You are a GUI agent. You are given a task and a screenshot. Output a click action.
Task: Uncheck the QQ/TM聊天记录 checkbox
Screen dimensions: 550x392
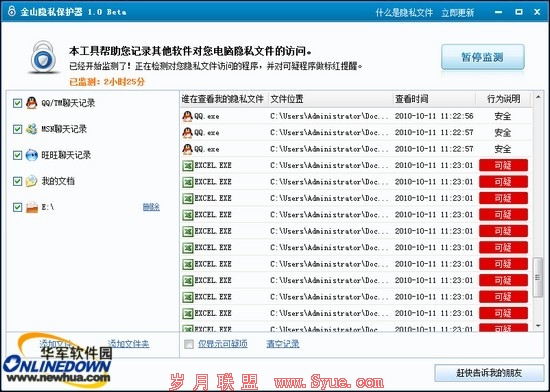tap(17, 103)
